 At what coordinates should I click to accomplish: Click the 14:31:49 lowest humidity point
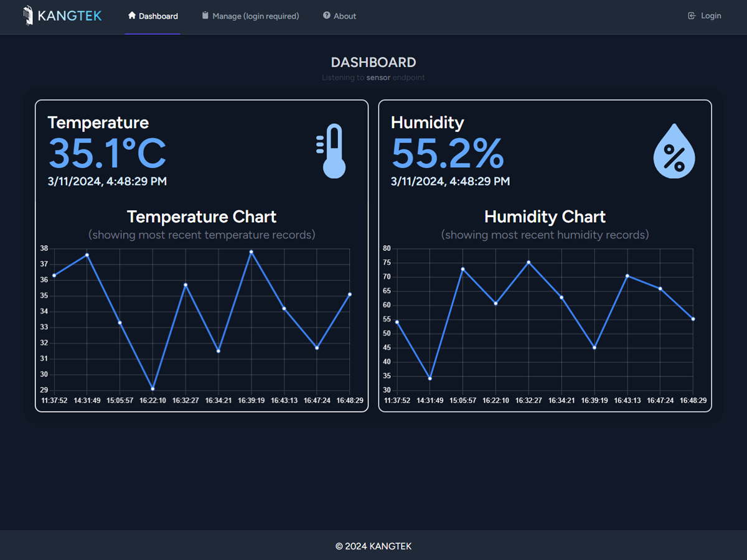click(430, 378)
